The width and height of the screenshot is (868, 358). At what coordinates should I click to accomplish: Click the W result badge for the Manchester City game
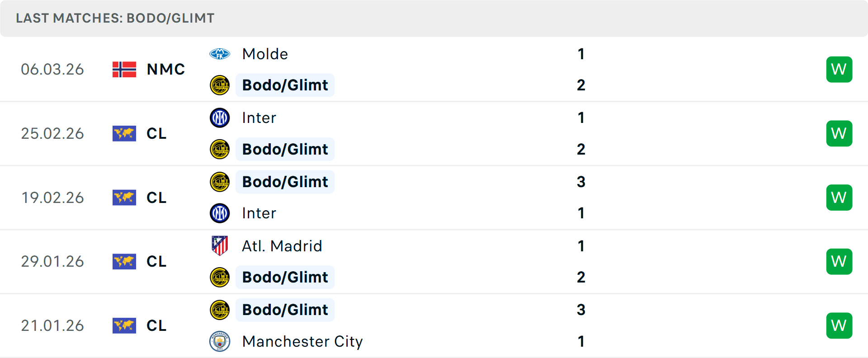[839, 325]
